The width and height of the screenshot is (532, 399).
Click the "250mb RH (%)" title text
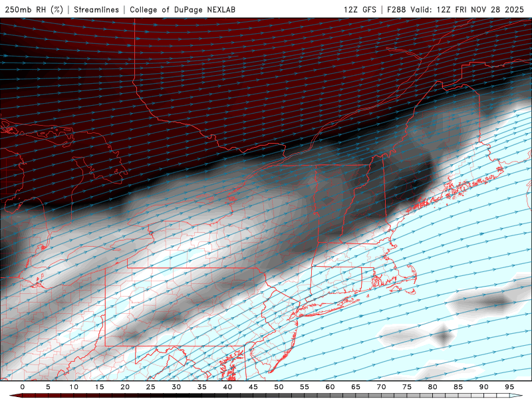tap(34, 9)
